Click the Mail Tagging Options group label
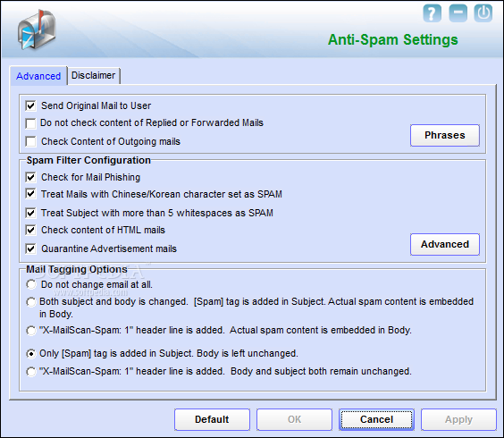 (77, 269)
